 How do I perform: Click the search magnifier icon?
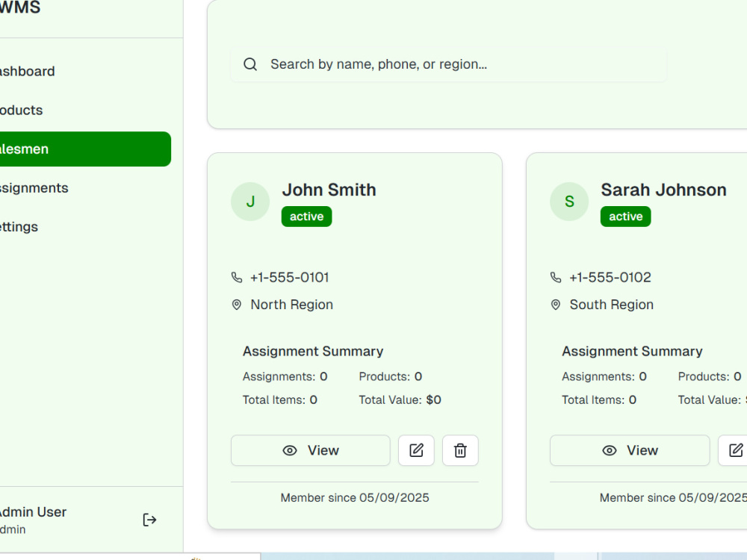point(250,64)
